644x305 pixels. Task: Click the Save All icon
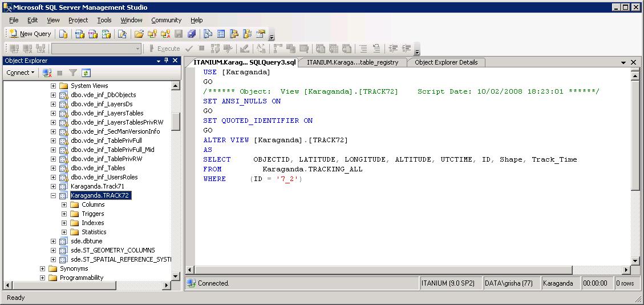pos(192,34)
